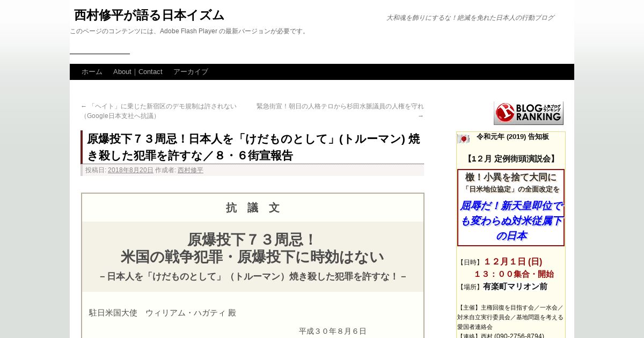Click the location 有楽町マリオン前
Viewport: 644px width, 338px height.
[x=515, y=286]
